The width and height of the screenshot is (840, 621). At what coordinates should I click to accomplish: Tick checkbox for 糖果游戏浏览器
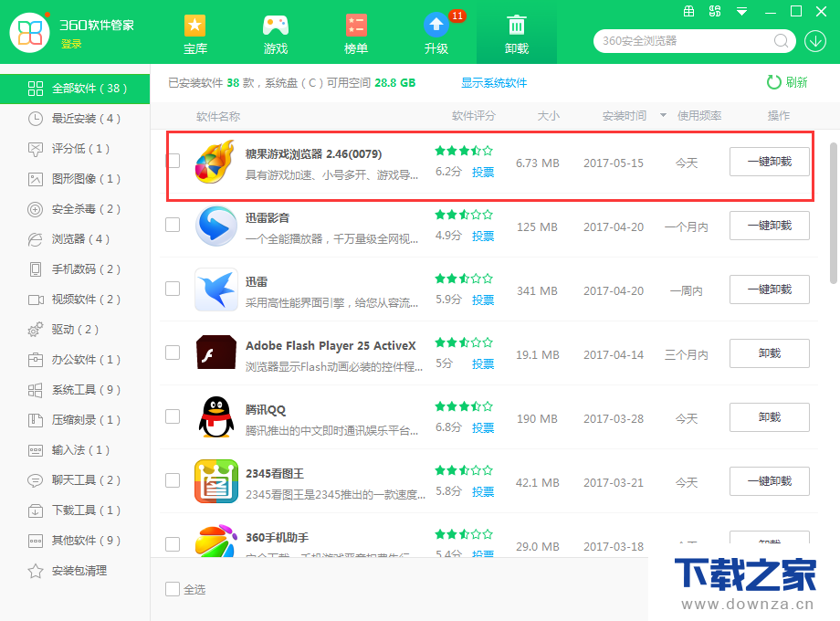pos(173,161)
